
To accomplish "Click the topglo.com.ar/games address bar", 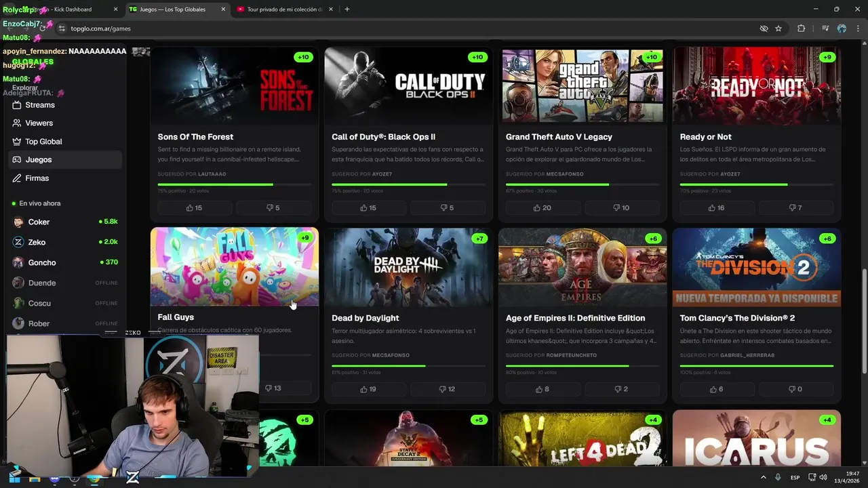I will point(407,28).
